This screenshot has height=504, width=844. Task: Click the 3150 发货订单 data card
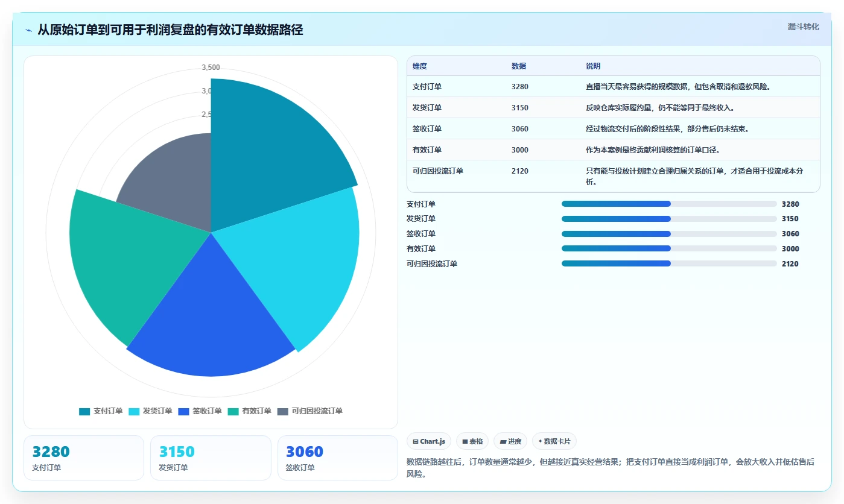tap(211, 458)
